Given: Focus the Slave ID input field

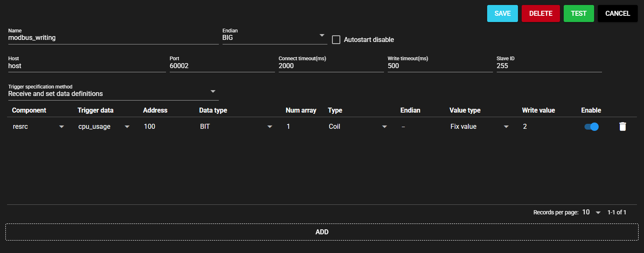Looking at the screenshot, I should pos(549,66).
